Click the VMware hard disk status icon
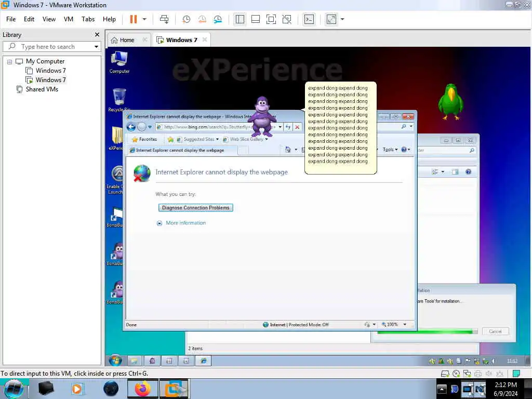Viewport: 532px width, 399px height. (x=445, y=374)
